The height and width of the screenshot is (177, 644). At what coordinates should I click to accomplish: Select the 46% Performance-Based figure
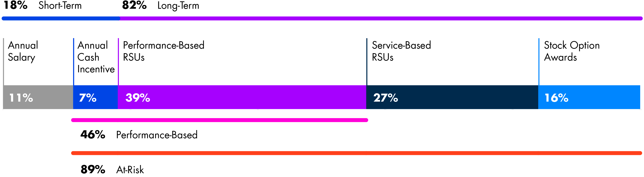point(93,135)
